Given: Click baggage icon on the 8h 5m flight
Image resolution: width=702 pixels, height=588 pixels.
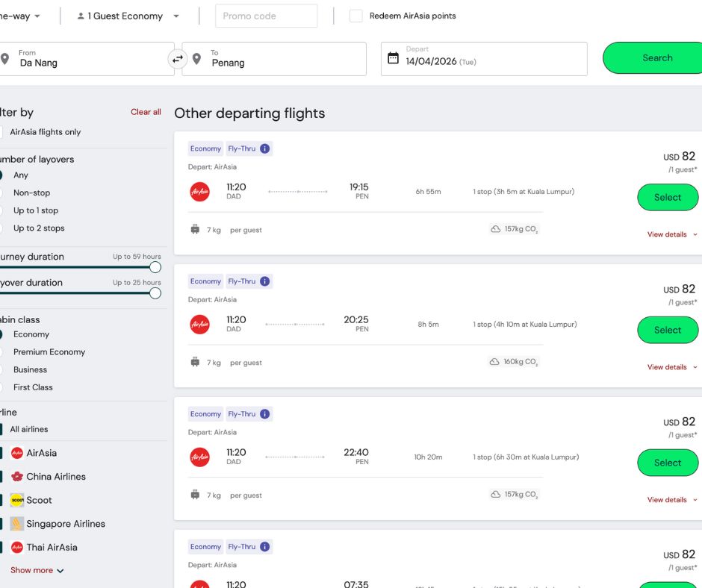Looking at the screenshot, I should (x=195, y=362).
